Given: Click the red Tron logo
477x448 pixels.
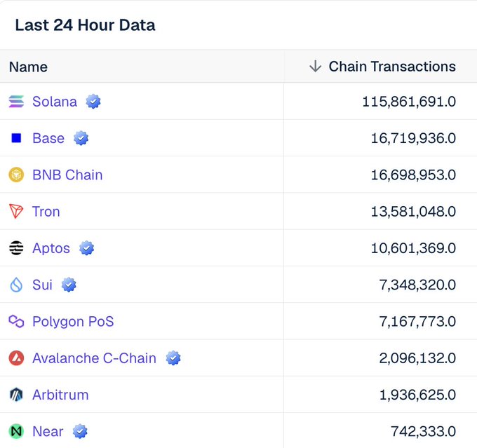Looking at the screenshot, I should click(16, 211).
